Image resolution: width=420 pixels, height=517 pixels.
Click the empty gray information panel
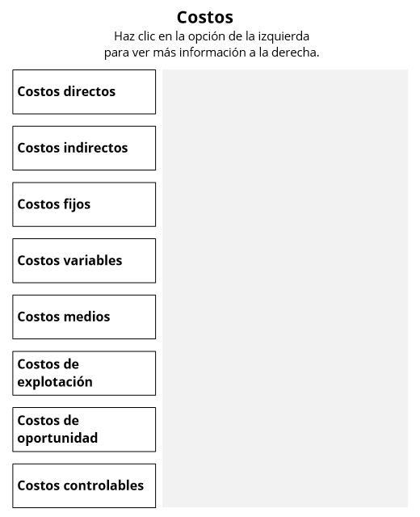click(285, 288)
